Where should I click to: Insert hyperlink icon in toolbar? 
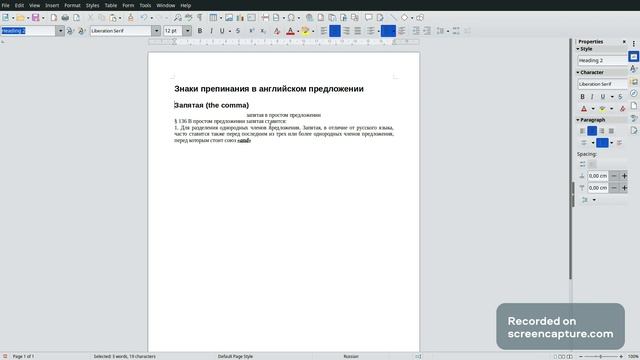pos(309,18)
